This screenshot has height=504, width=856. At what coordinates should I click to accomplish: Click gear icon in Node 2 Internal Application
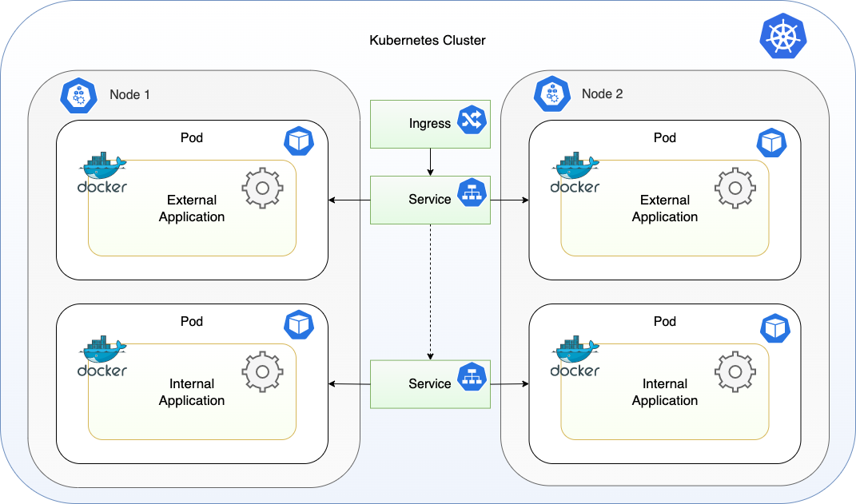pos(735,372)
